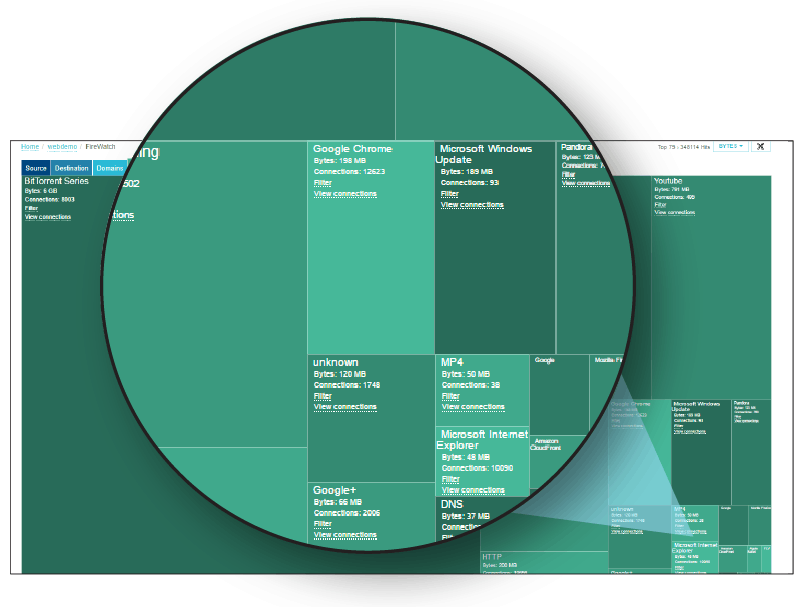800x607 pixels.
Task: View connections for magnified Microsoft Windows Update
Action: (472, 205)
